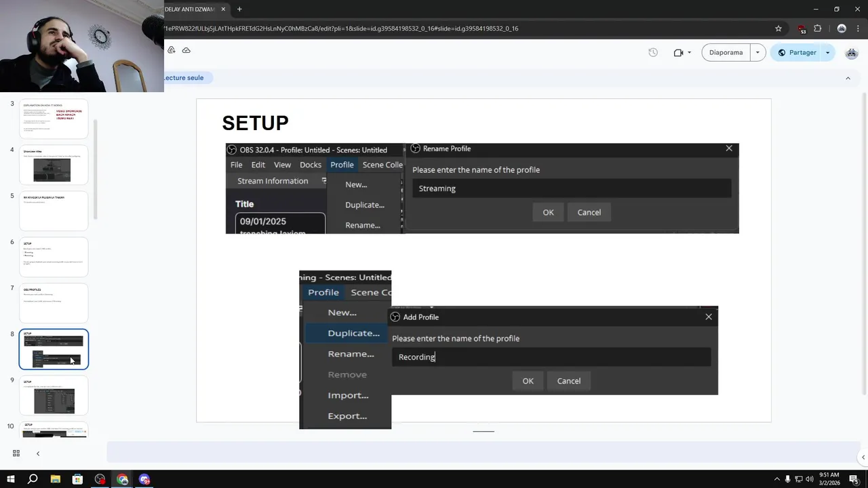Select slide 7 OBS PROFILES thumbnail
868x488 pixels.
tap(54, 303)
